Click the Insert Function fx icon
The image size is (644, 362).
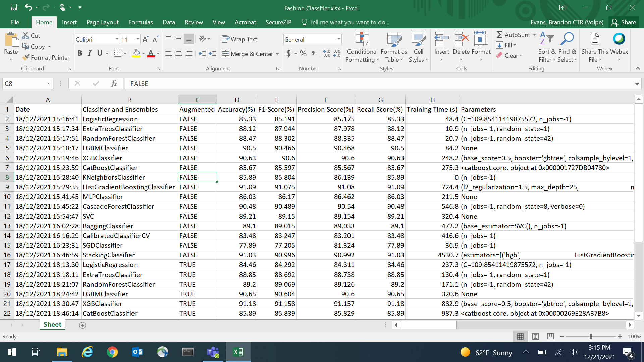tap(114, 84)
